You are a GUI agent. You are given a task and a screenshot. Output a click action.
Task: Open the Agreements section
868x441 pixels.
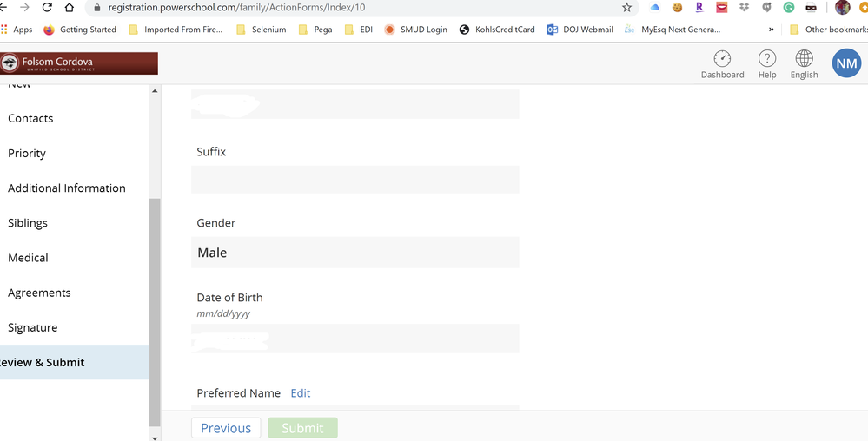click(39, 293)
